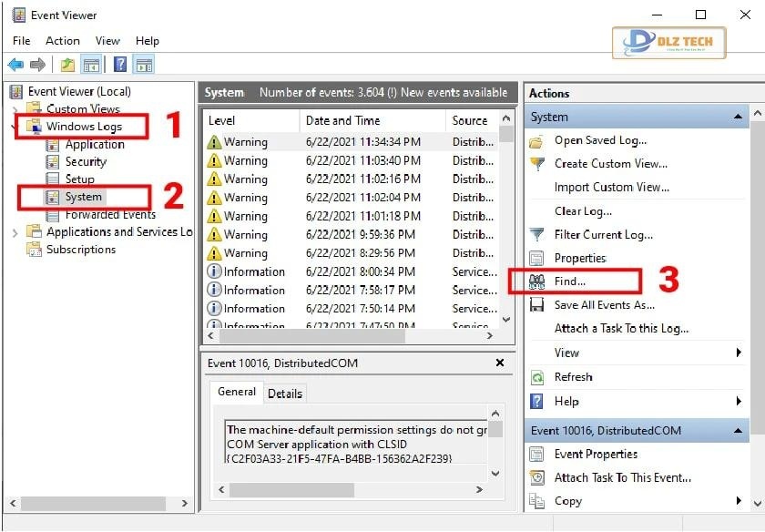The width and height of the screenshot is (765, 532).
Task: Open the Security log
Action: click(x=86, y=161)
